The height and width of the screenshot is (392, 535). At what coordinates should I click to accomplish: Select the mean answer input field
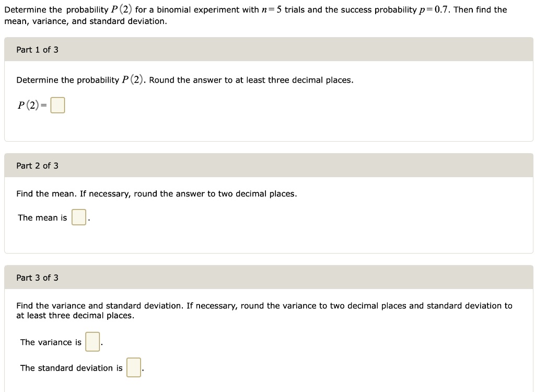pyautogui.click(x=78, y=217)
